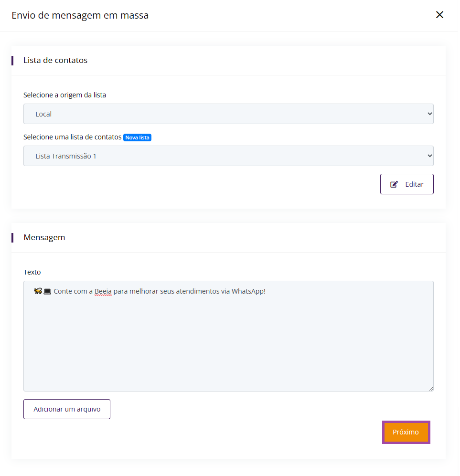Image resolution: width=460 pixels, height=476 pixels.
Task: Click the Mensagem section heading
Action: click(x=44, y=237)
